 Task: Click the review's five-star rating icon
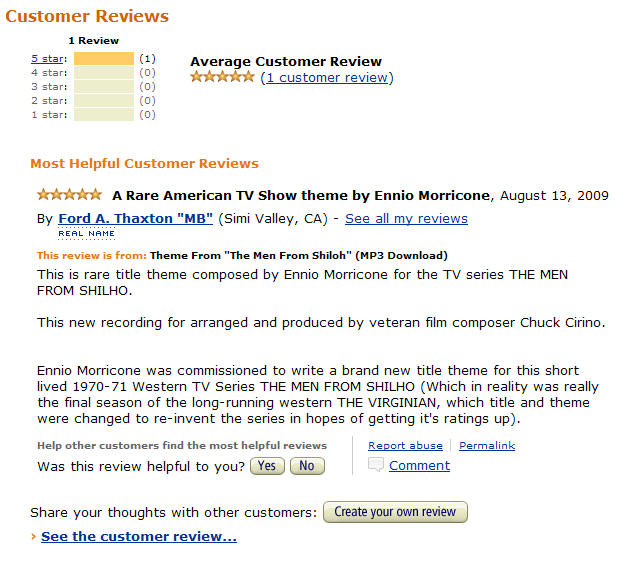tap(69, 194)
